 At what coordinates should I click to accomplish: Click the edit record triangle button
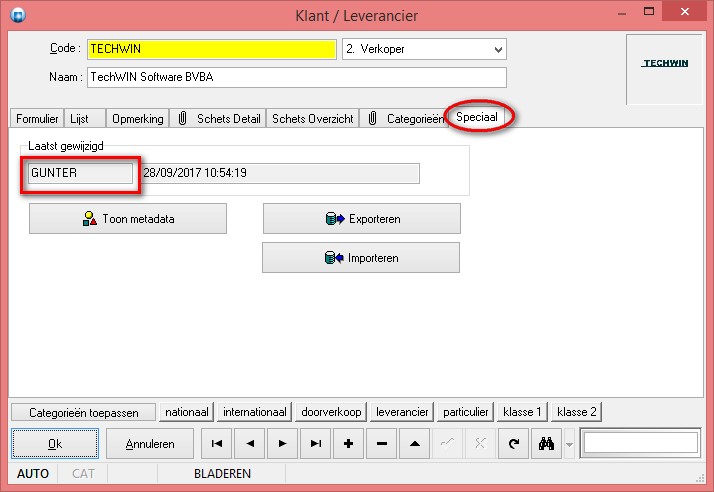coord(414,443)
